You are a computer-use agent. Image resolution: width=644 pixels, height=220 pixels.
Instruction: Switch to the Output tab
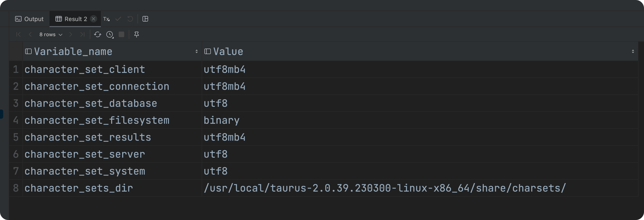[29, 19]
